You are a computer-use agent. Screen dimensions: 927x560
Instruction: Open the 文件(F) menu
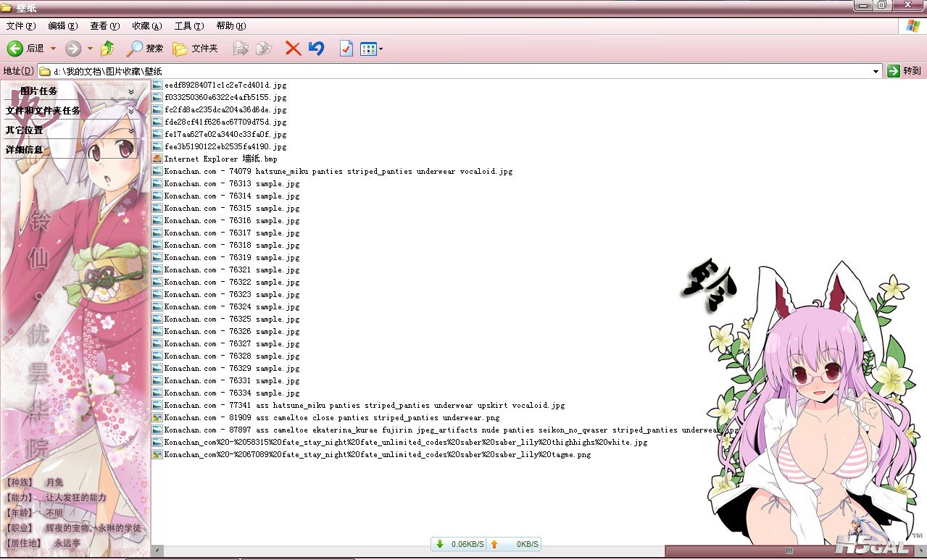[x=20, y=26]
